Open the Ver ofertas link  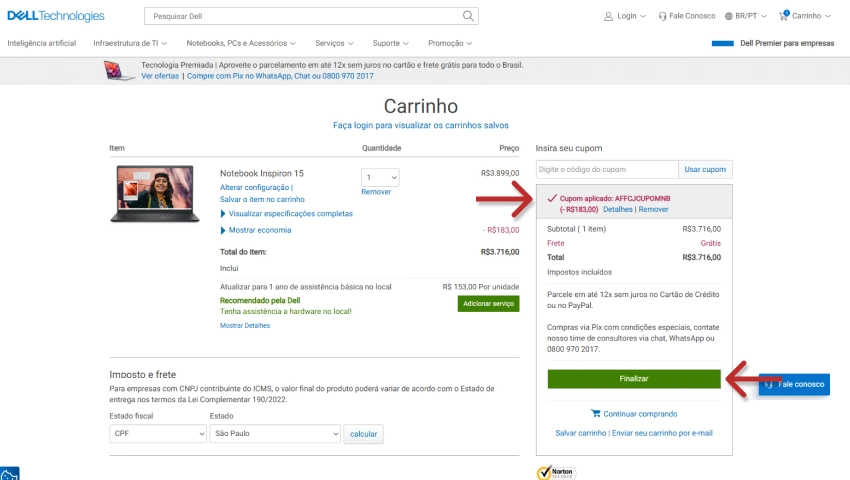pyautogui.click(x=160, y=76)
